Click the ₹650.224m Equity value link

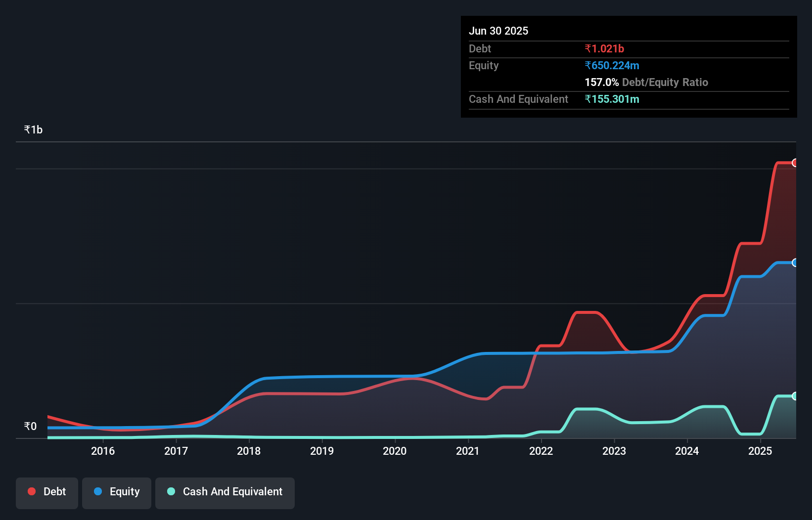[611, 65]
